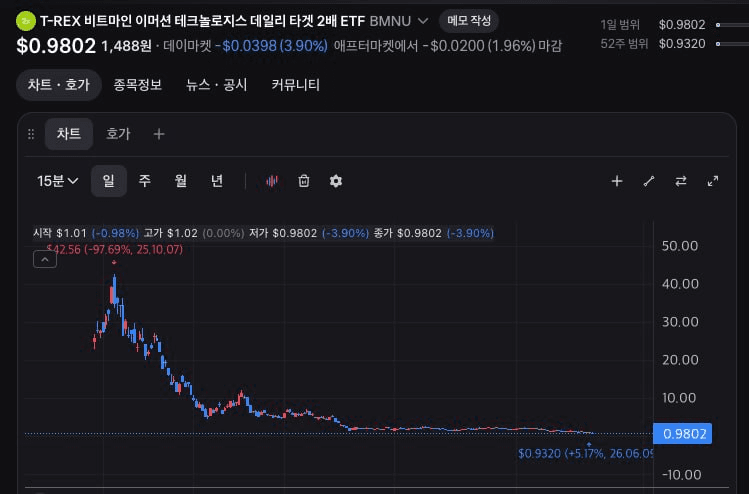Click the 1일 범위 $0.9802 value
The height and width of the screenshot is (494, 749).
[x=682, y=25]
